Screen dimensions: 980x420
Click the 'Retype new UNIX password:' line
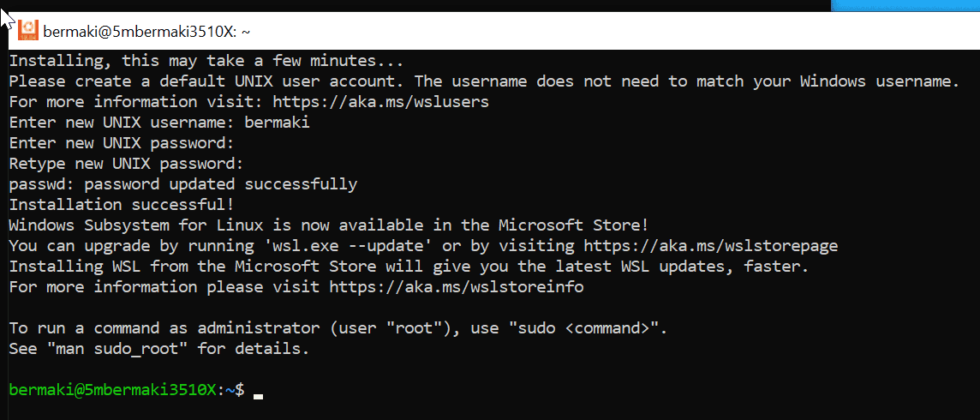127,164
